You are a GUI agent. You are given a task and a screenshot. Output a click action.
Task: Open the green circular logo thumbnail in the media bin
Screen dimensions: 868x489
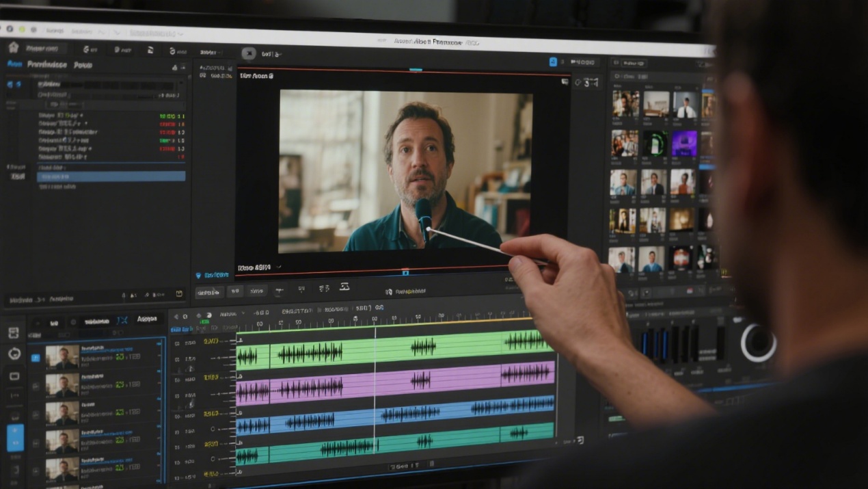(655, 144)
